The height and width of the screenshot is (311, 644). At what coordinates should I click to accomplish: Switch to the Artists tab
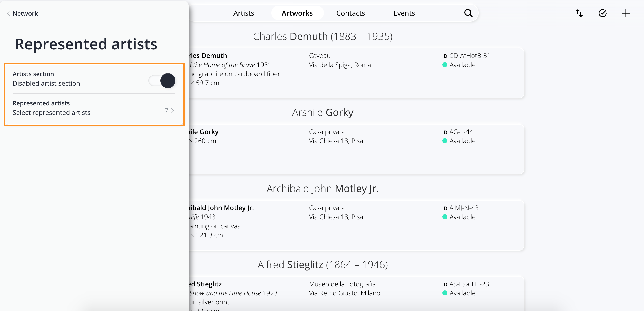point(244,13)
